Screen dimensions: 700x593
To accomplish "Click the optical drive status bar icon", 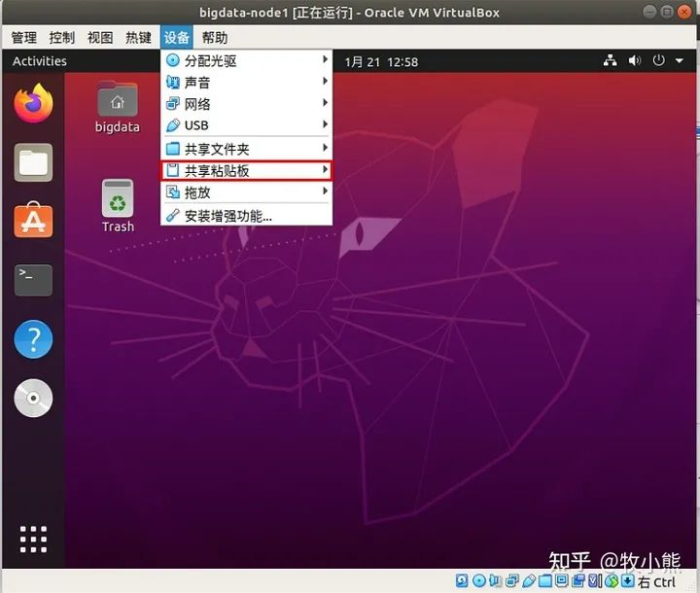I will click(479, 580).
